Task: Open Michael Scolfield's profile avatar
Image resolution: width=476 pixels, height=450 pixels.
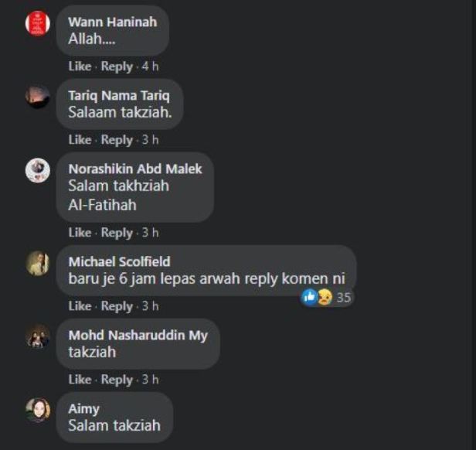Action: pos(38,264)
